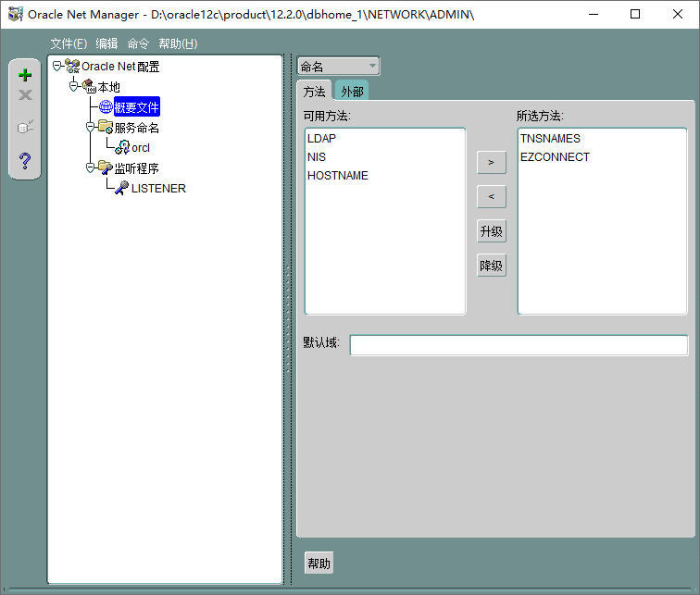Click the gray X delete icon
The image size is (700, 595).
[25, 95]
